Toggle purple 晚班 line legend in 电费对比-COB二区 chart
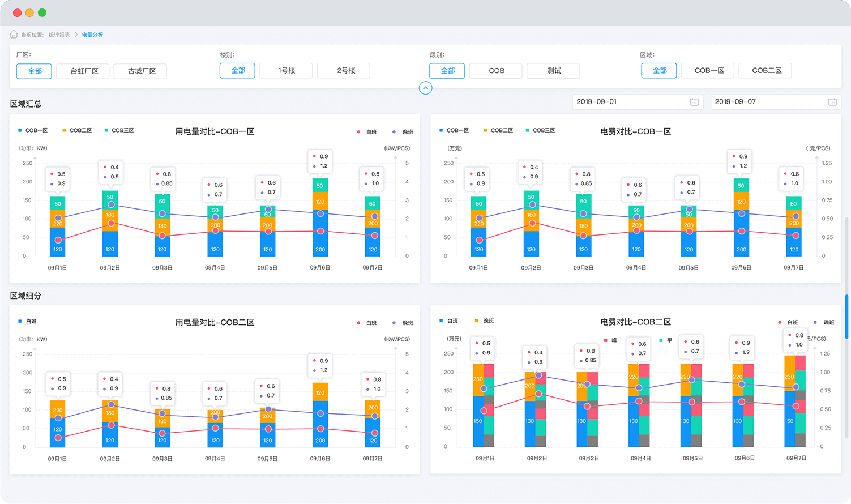The width and height of the screenshot is (851, 504). [824, 322]
